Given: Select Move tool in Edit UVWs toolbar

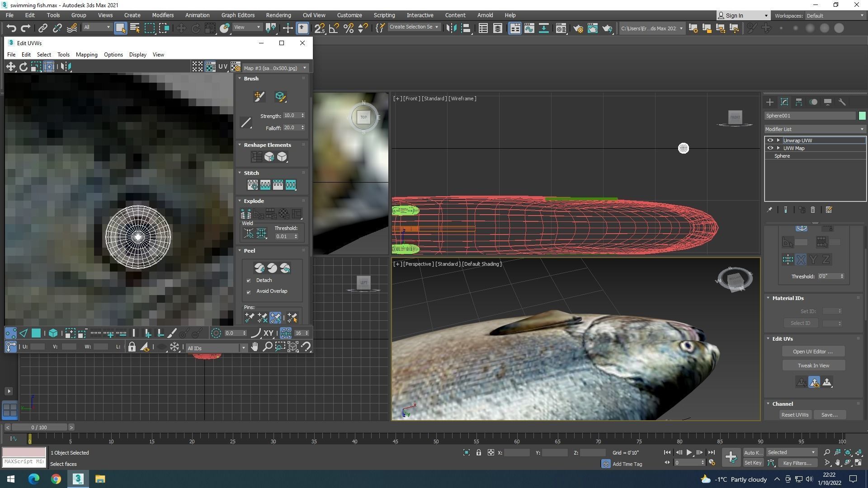Looking at the screenshot, I should point(10,67).
